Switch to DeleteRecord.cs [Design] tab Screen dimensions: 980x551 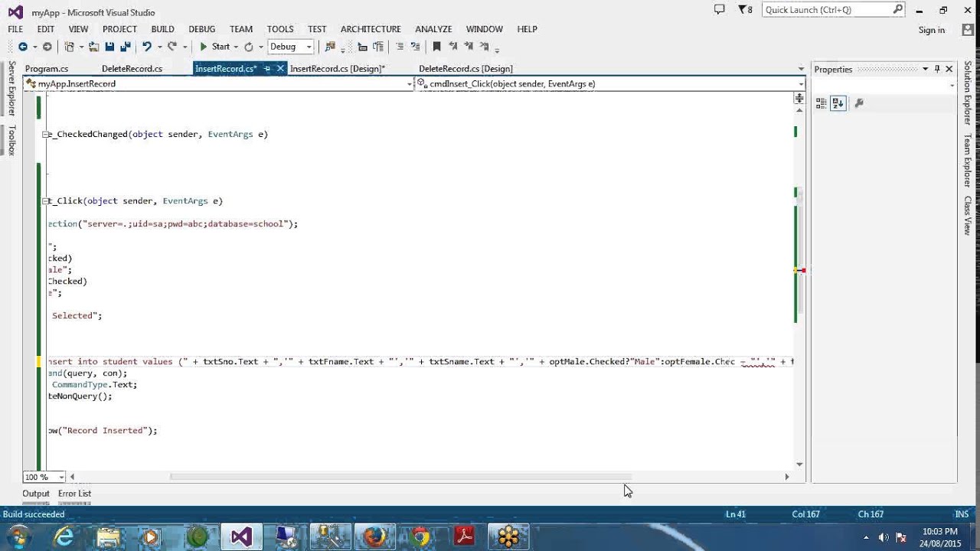point(465,69)
